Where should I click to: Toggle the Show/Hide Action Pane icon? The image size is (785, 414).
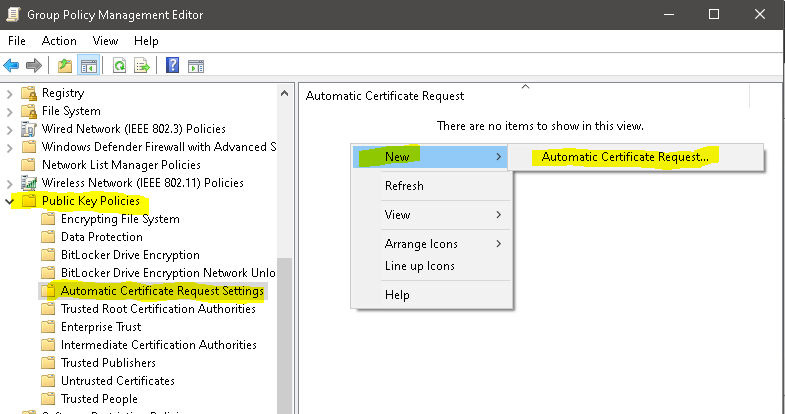[x=196, y=66]
